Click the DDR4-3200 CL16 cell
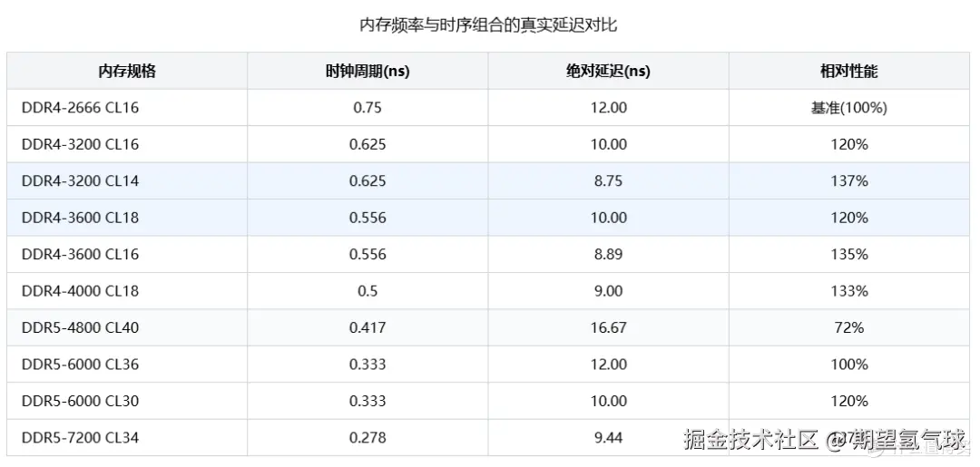This screenshot has width=980, height=467. click(x=80, y=144)
